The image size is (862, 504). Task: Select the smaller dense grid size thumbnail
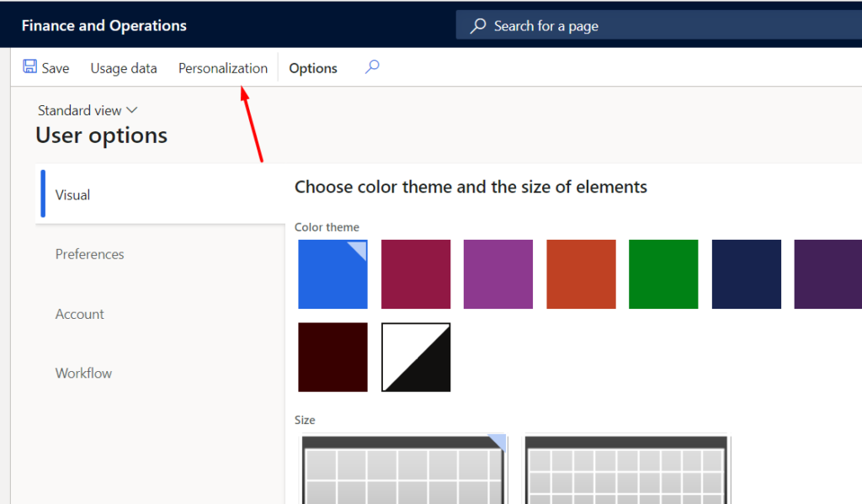pyautogui.click(x=626, y=469)
